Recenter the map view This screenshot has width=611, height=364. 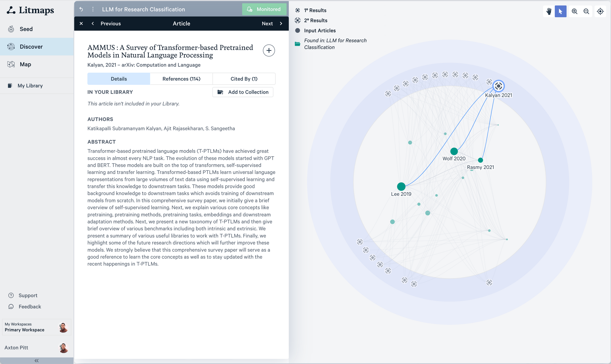[x=600, y=11]
